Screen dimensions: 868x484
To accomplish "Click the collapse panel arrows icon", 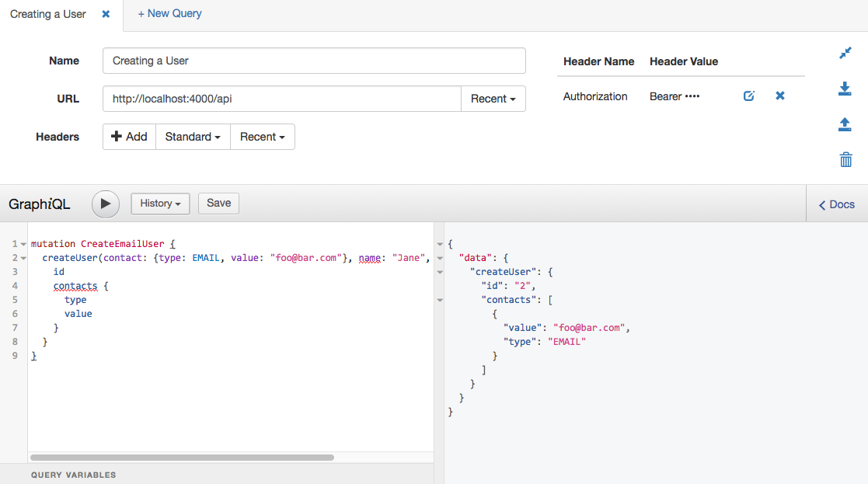I will point(845,54).
